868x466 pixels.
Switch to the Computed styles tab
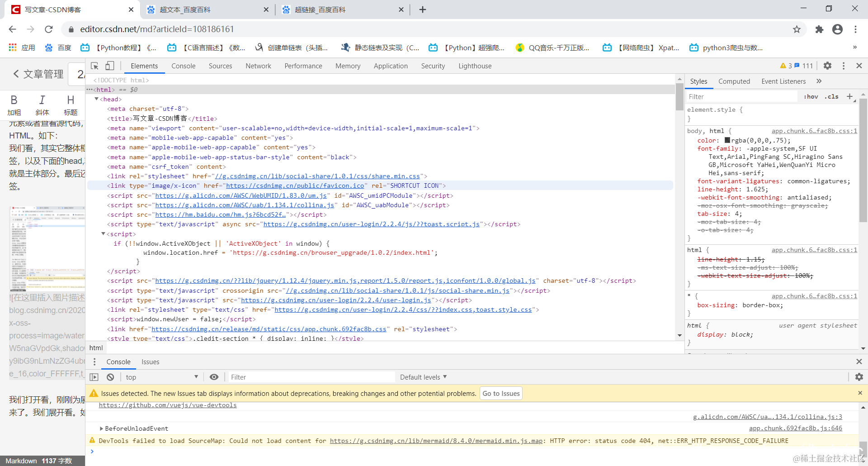[x=734, y=81]
